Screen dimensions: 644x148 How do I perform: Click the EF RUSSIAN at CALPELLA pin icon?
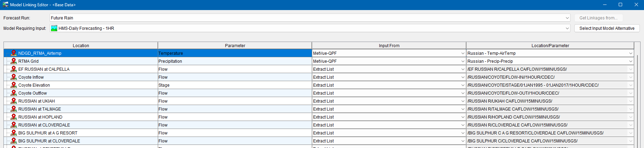pos(14,69)
